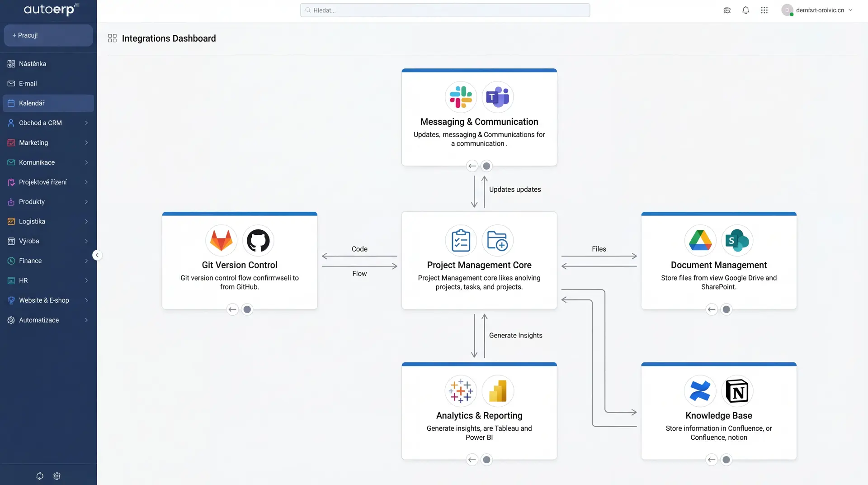This screenshot has height=485, width=868.
Task: Click the GitHub octocat icon
Action: [x=258, y=240]
